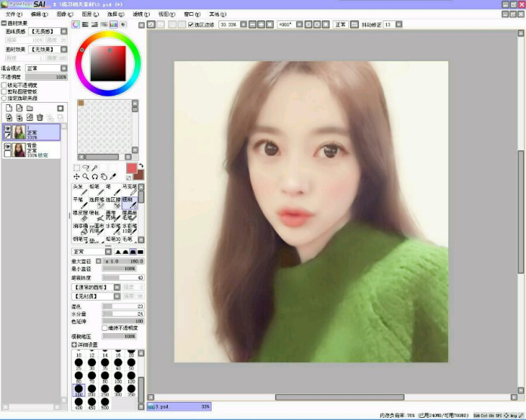Image resolution: width=526 pixels, height=420 pixels.
Task: Select the rotate view tool
Action: [x=95, y=177]
